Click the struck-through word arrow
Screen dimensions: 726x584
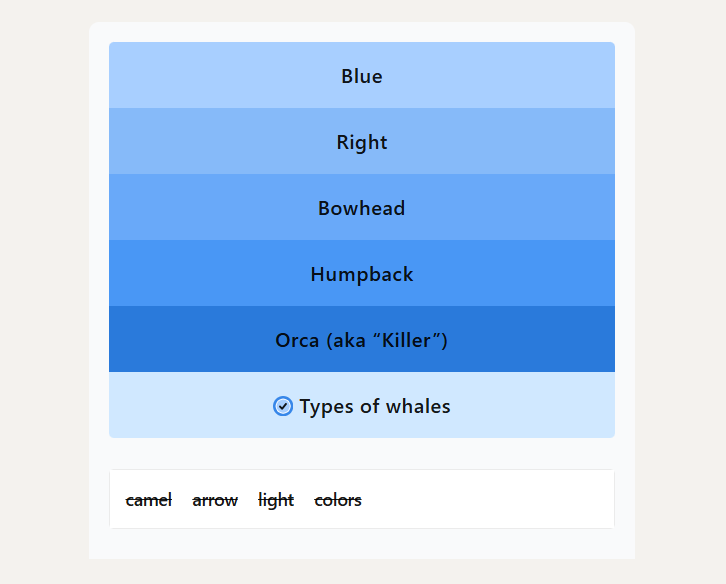[x=215, y=500]
